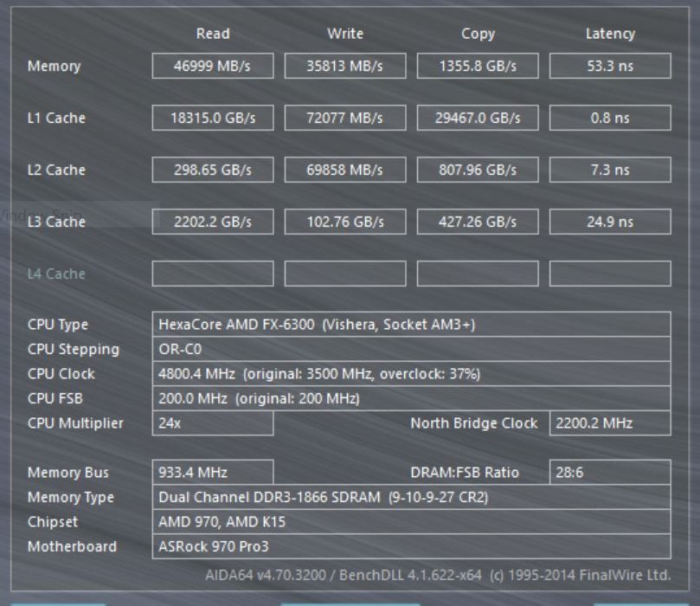Click the L1 Cache row label
Image resolution: width=700 pixels, height=606 pixels.
pos(56,118)
